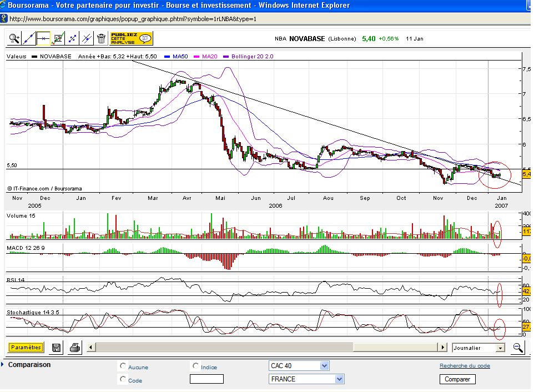
Task: Click the chart indicators tool icon
Action: point(58,38)
